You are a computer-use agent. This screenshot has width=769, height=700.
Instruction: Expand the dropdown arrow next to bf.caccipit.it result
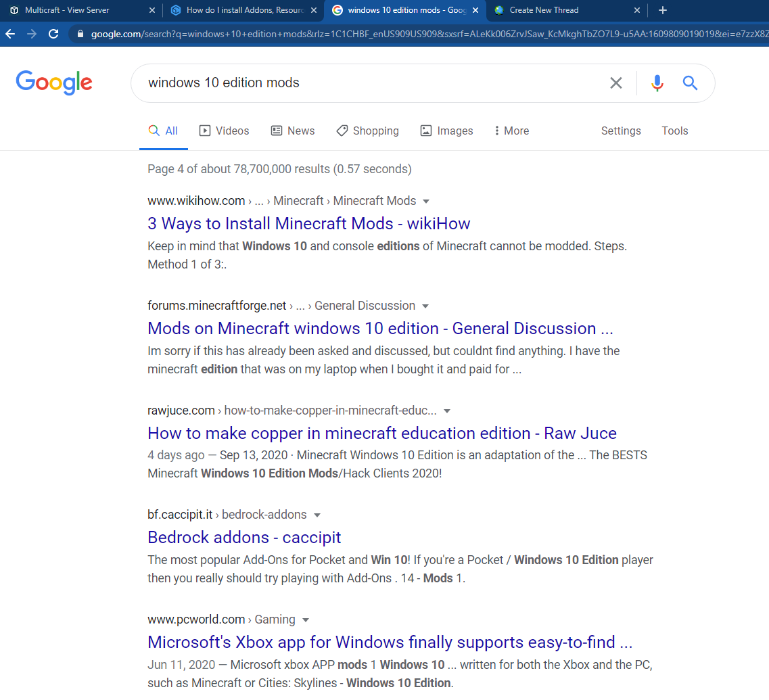[x=317, y=515]
